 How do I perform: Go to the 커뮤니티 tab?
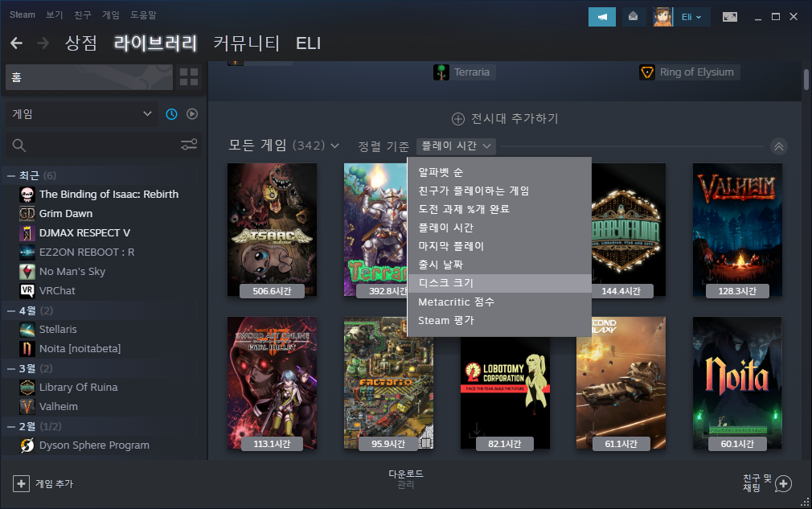pyautogui.click(x=247, y=43)
